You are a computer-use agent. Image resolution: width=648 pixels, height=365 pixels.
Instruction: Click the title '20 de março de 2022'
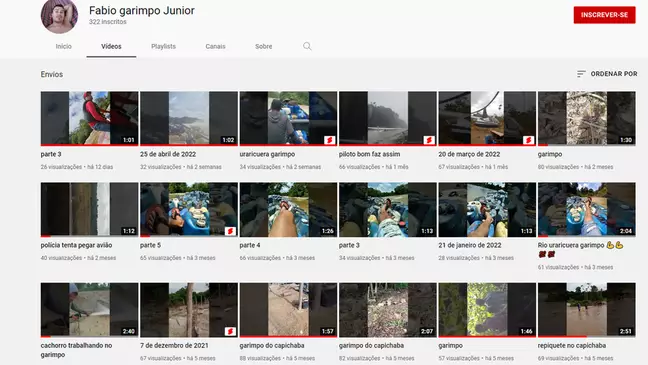tap(469, 154)
